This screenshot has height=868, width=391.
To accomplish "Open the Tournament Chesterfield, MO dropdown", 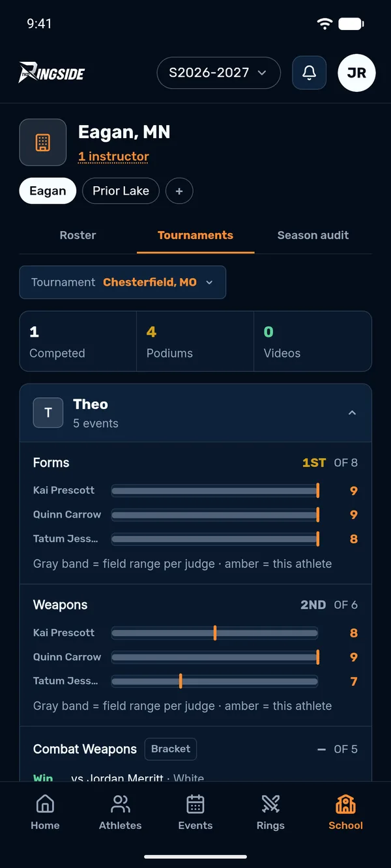I will click(x=123, y=282).
